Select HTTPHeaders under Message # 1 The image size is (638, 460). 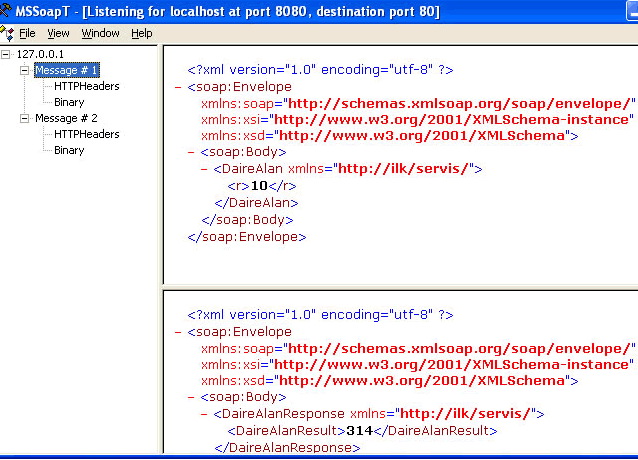86,86
